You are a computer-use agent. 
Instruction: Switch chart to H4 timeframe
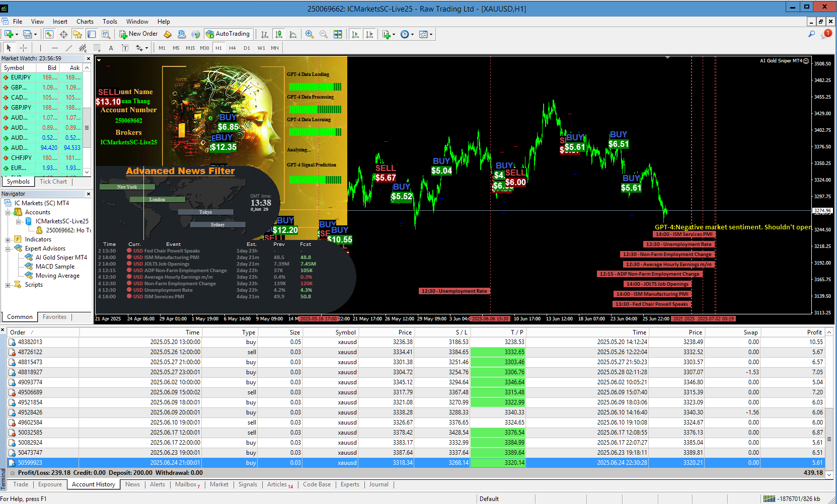tap(233, 48)
